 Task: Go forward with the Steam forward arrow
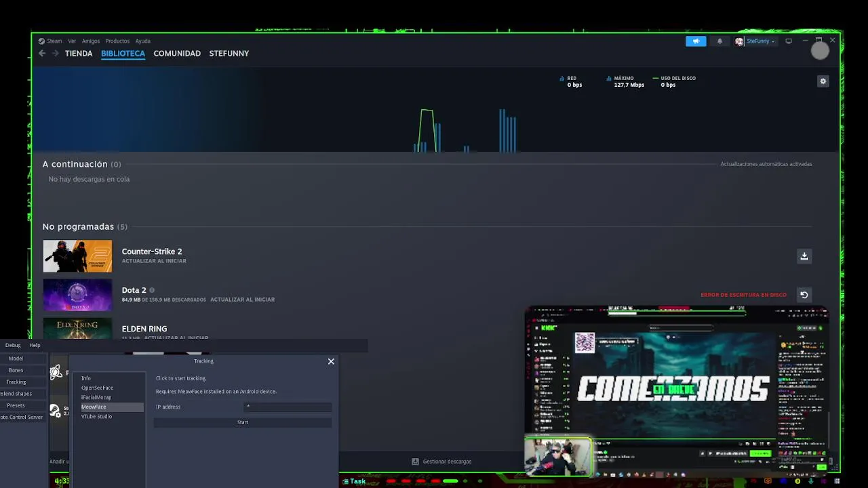pyautogui.click(x=56, y=54)
